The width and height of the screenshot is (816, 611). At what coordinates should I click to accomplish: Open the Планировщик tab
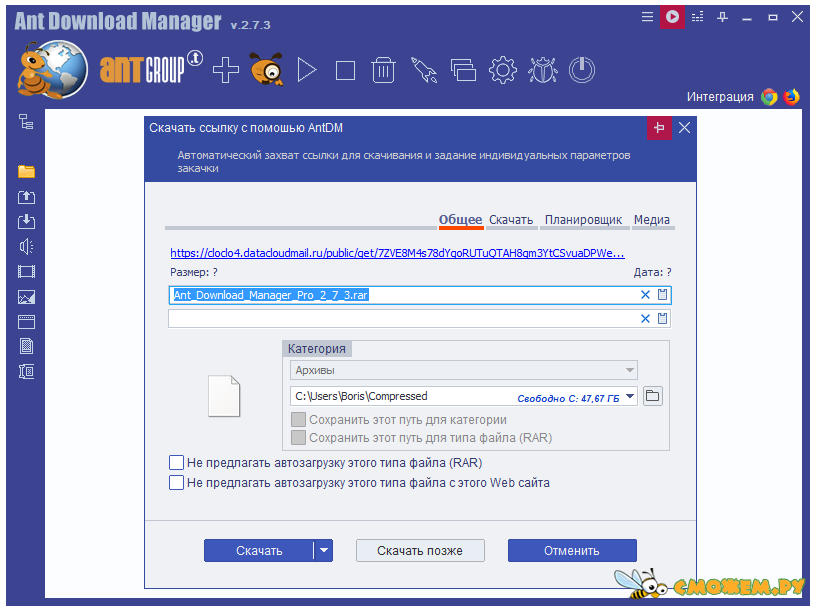[583, 220]
